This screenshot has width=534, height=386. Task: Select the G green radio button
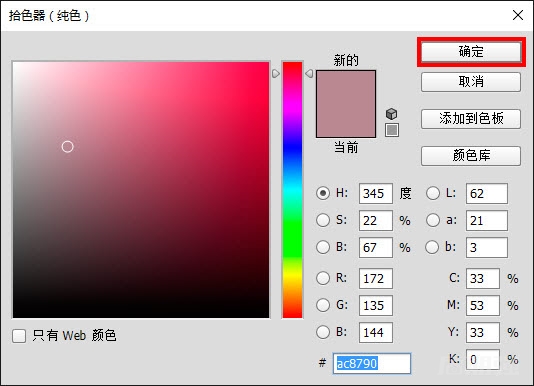323,305
